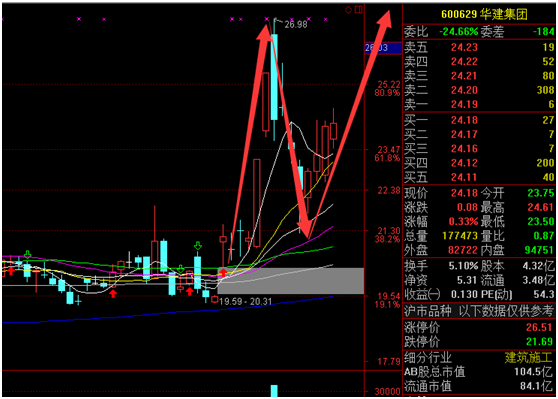558x399 pixels.
Task: Select the 买一 bid price 24.18
Action: [464, 120]
